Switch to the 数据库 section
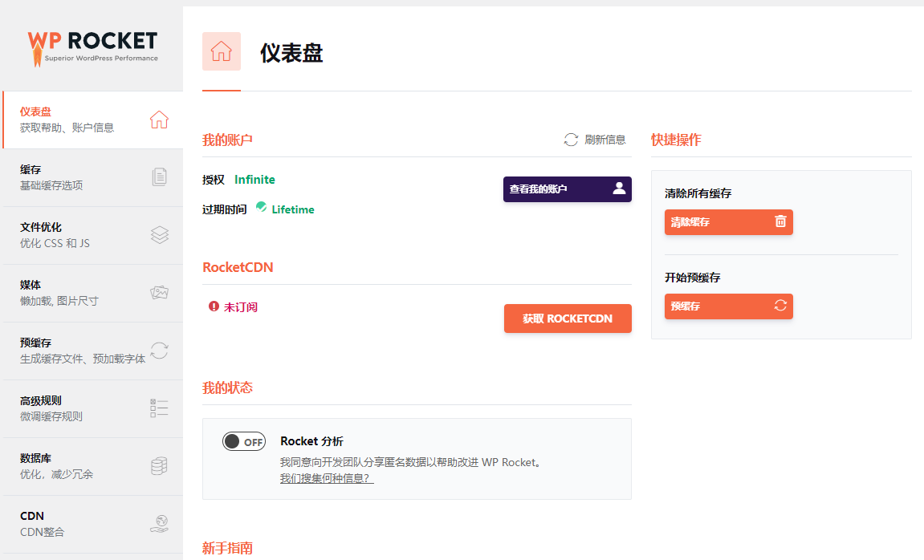This screenshot has width=924, height=560. 92,466
